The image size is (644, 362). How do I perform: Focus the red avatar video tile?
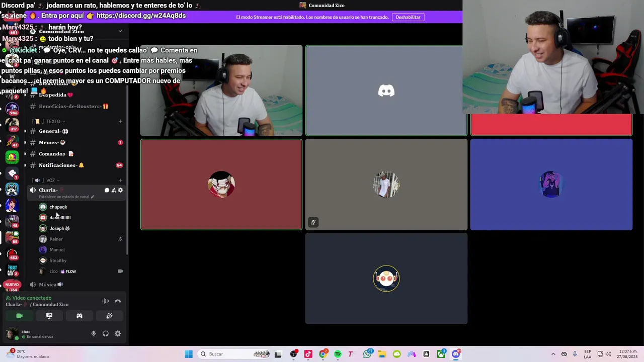click(x=221, y=185)
